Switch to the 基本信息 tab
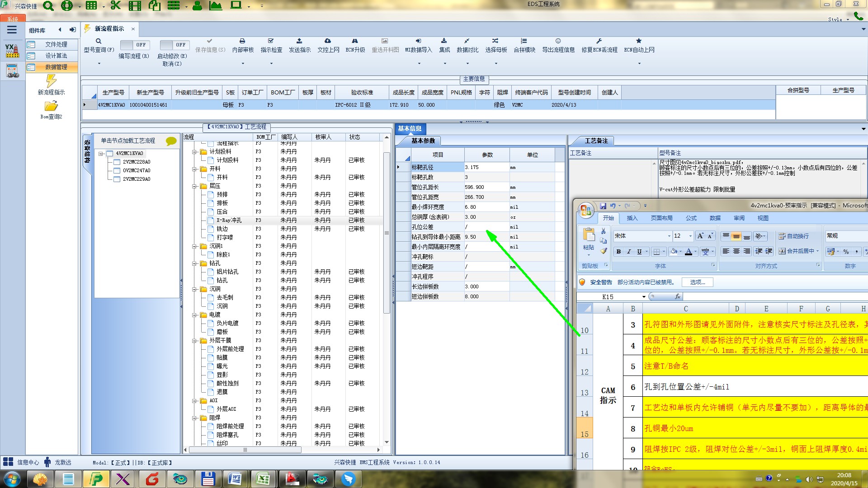The width and height of the screenshot is (868, 488). point(410,129)
